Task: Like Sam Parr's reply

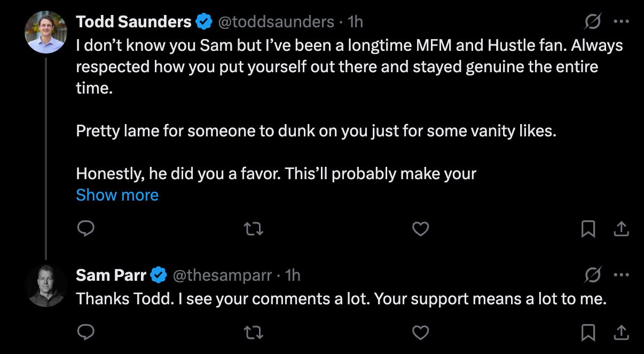Action: pyautogui.click(x=421, y=333)
